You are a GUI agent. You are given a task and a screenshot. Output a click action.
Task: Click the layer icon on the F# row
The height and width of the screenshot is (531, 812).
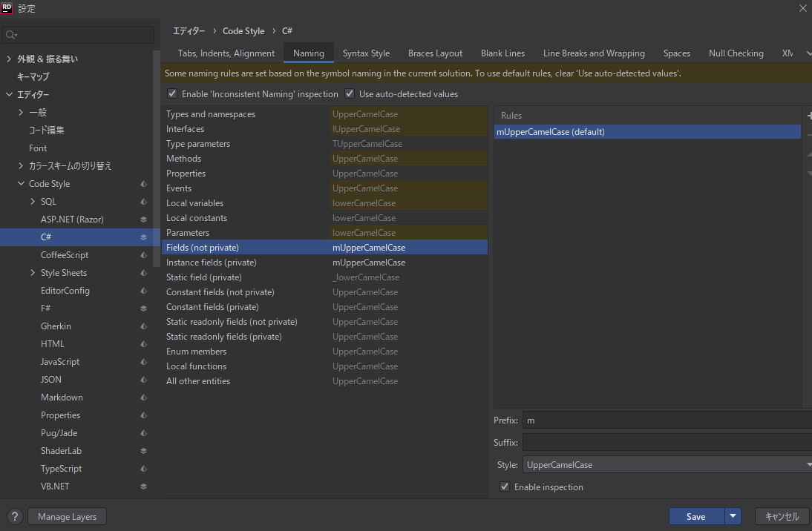click(x=144, y=309)
